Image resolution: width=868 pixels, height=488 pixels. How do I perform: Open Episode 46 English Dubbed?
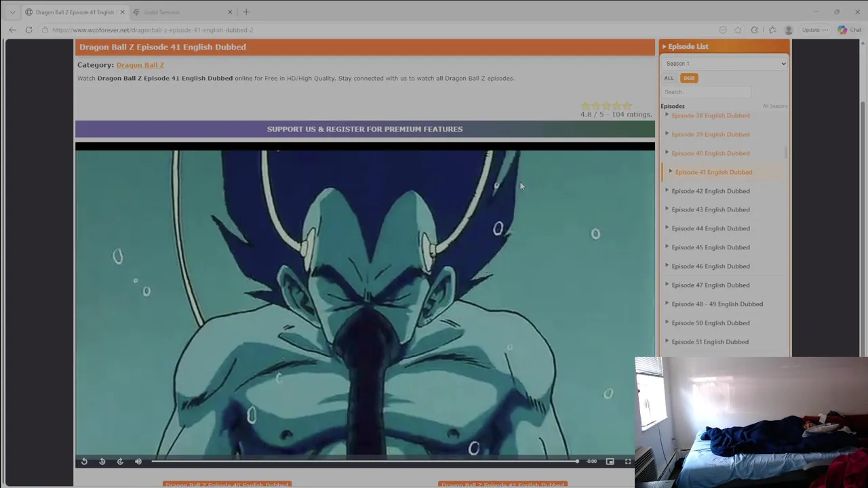click(711, 266)
